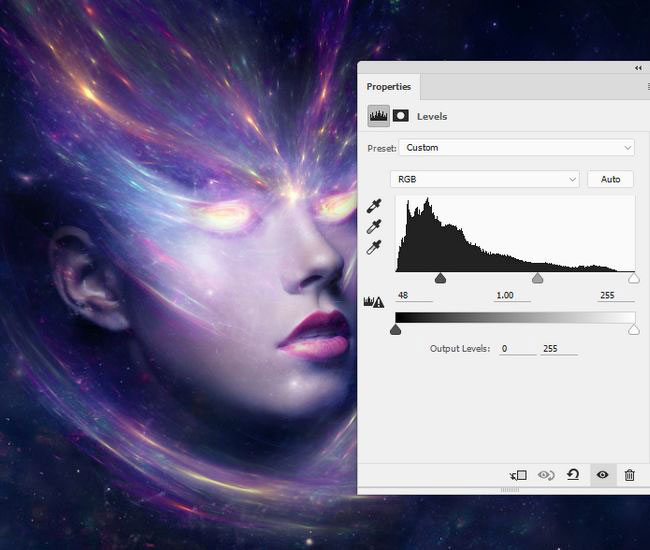Pick the white point eyedropper
Viewport: 650px width, 550px height.
point(374,247)
